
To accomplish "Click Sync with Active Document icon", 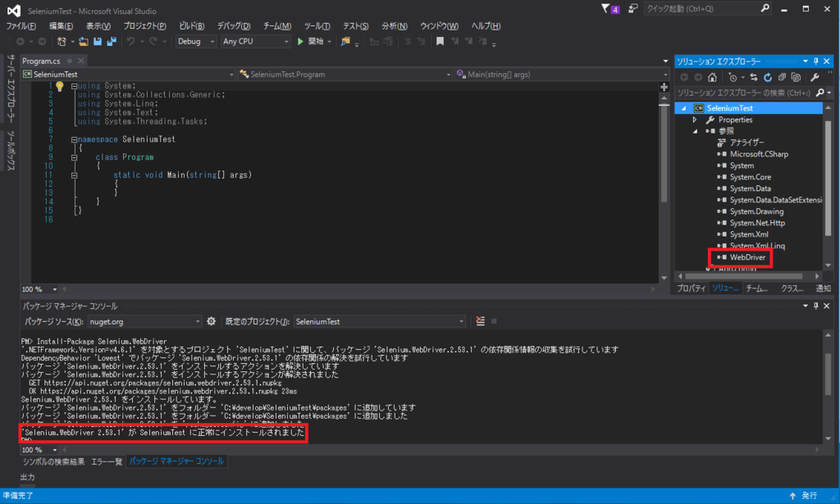I will click(754, 78).
